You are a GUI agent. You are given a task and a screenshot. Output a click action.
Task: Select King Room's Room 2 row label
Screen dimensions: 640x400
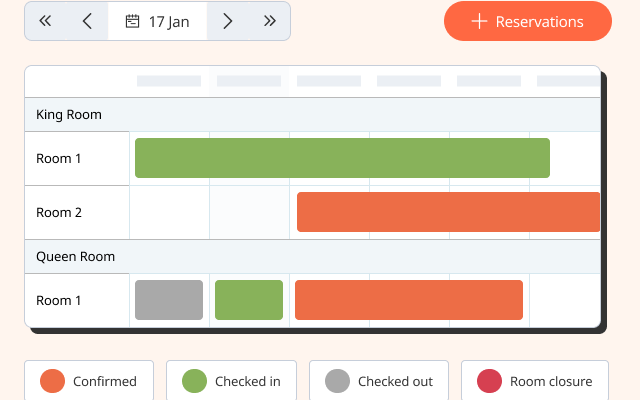click(59, 212)
